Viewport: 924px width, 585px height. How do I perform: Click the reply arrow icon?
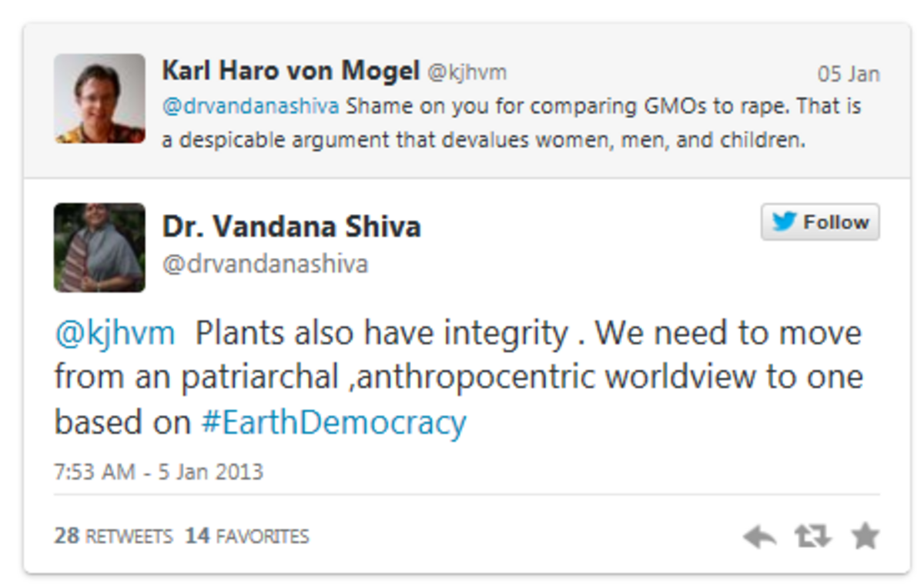click(759, 537)
